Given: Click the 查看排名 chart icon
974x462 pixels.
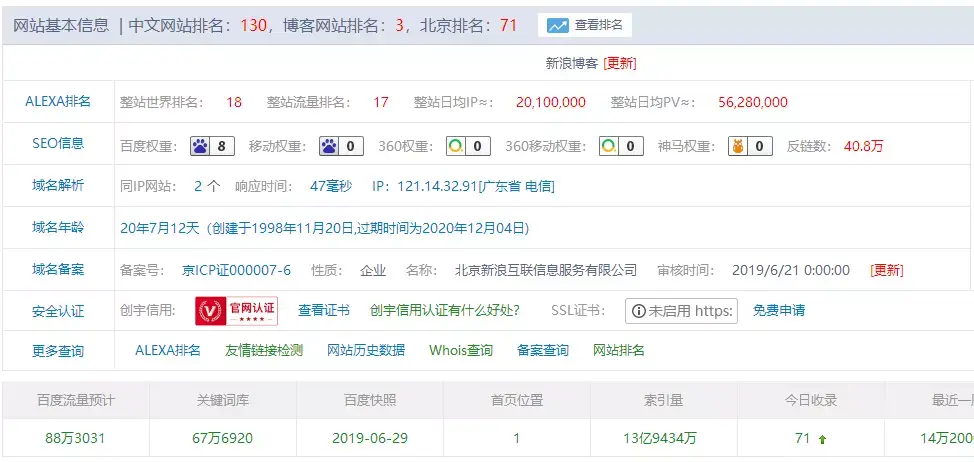Looking at the screenshot, I should tap(557, 25).
